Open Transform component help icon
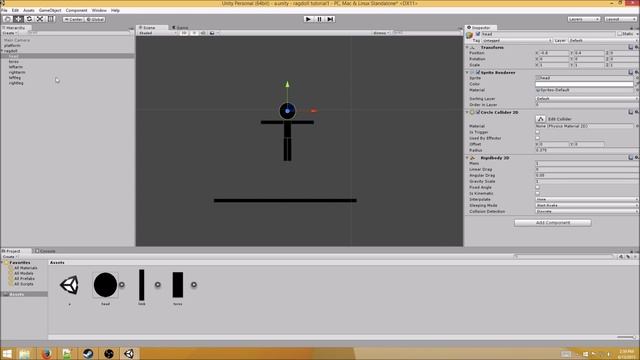Viewport: 640px width, 360px height. click(x=631, y=47)
